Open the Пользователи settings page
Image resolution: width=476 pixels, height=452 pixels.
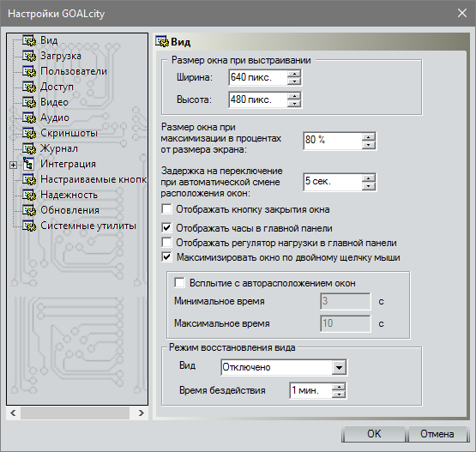click(x=74, y=71)
